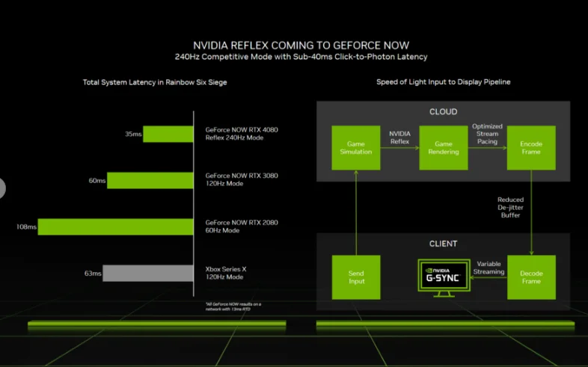Click the 108ms RTX 2080 bar
Screen dimensions: 588x367
(x=115, y=226)
